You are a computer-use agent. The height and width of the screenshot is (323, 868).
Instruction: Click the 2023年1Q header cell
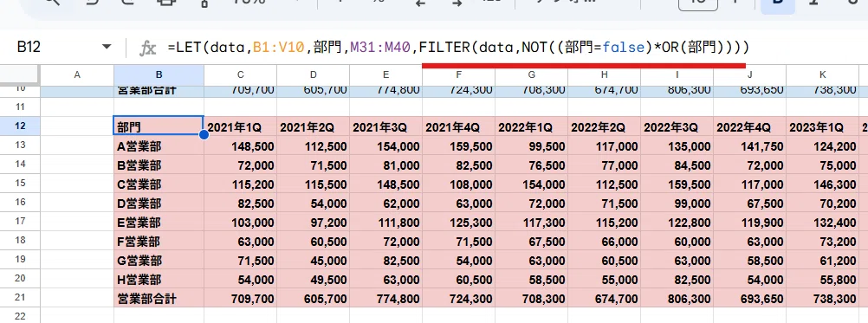tap(823, 126)
